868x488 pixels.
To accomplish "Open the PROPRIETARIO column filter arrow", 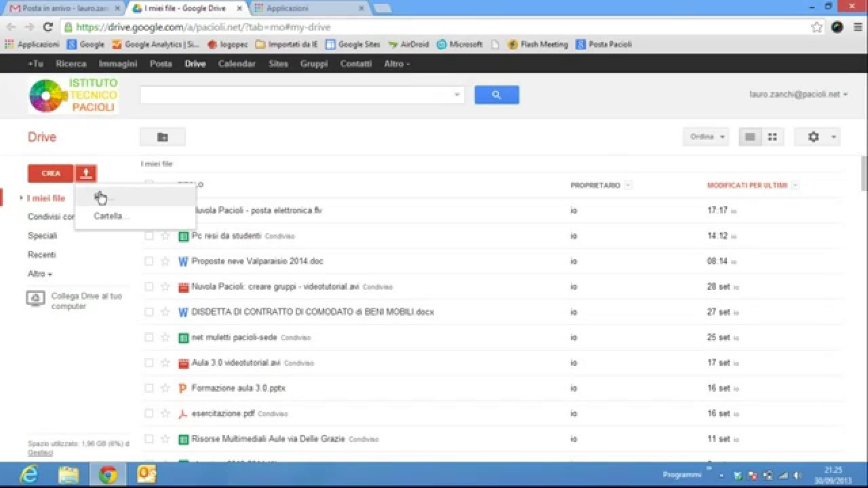I will (x=628, y=185).
